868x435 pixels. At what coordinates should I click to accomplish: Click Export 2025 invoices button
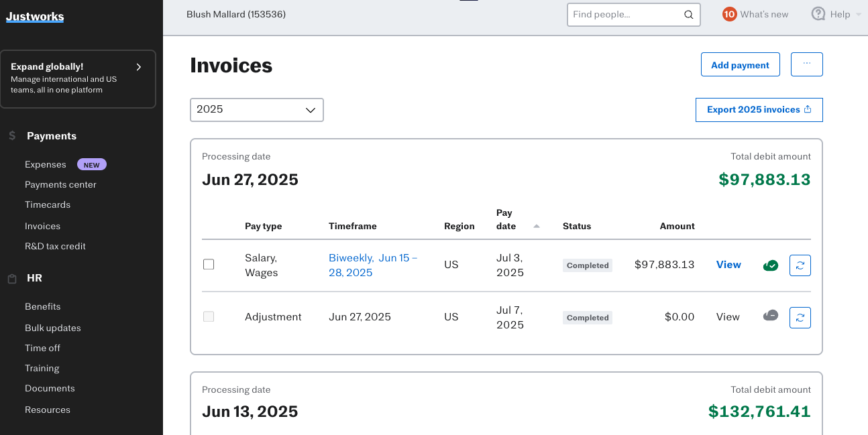click(759, 110)
